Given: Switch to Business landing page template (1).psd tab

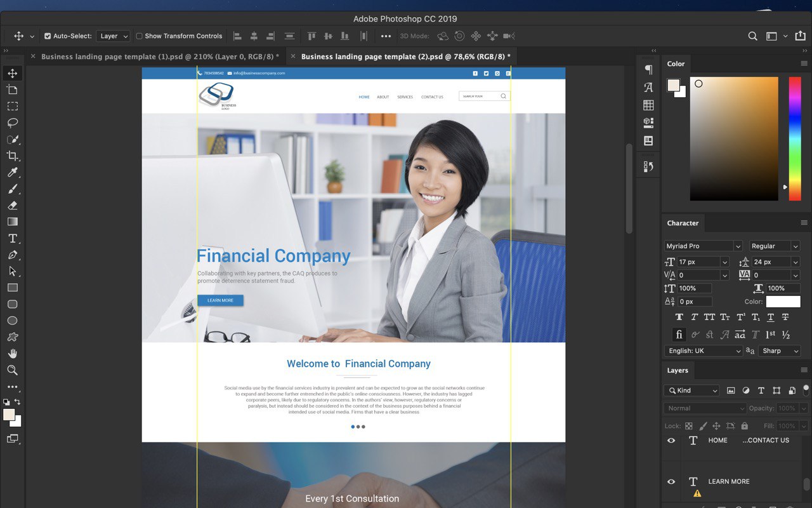Looking at the screenshot, I should tap(160, 57).
